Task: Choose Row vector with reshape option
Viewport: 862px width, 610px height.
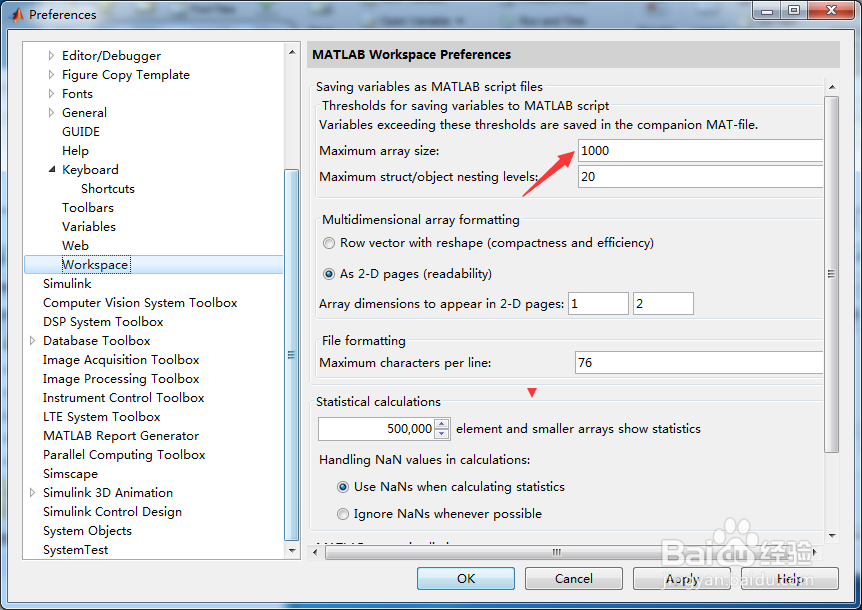Action: (x=329, y=243)
